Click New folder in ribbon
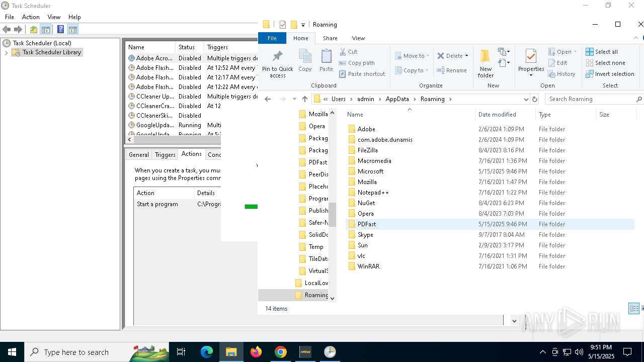 click(486, 63)
